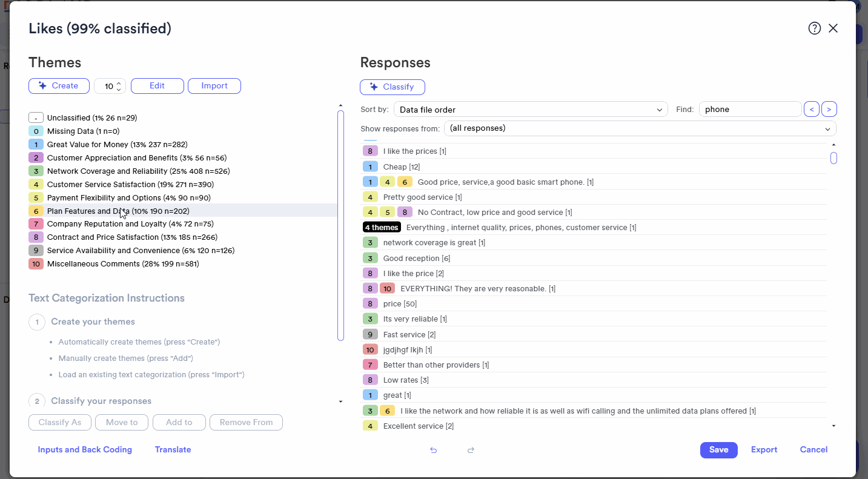Click the 4 themes badge
This screenshot has width=868, height=479.
pos(382,228)
